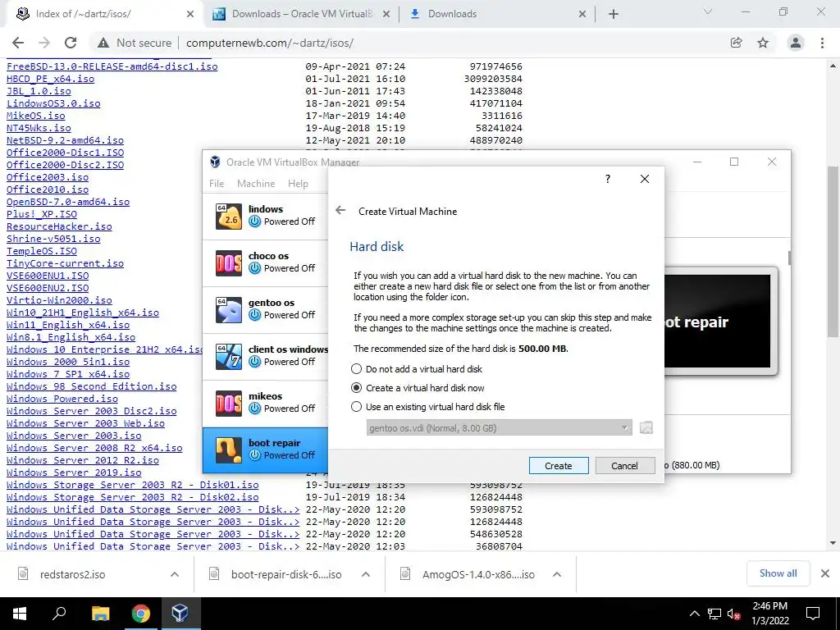Click the browser back arrow

[18, 43]
